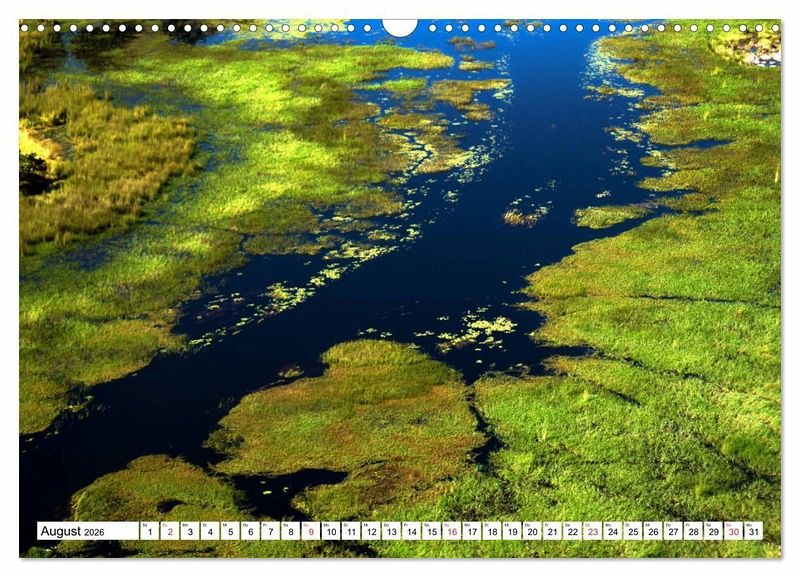Select day 19 on the calendar strip

click(x=512, y=532)
